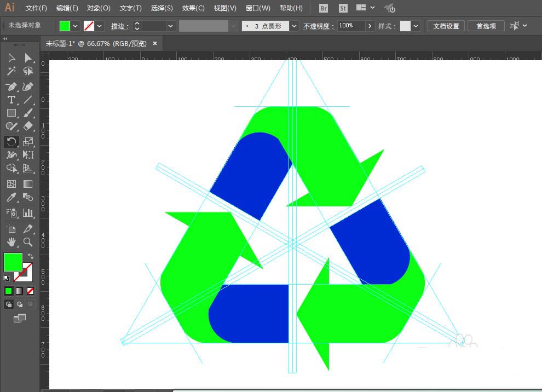Click the 首选项 button
The width and height of the screenshot is (542, 392).
pyautogui.click(x=486, y=26)
